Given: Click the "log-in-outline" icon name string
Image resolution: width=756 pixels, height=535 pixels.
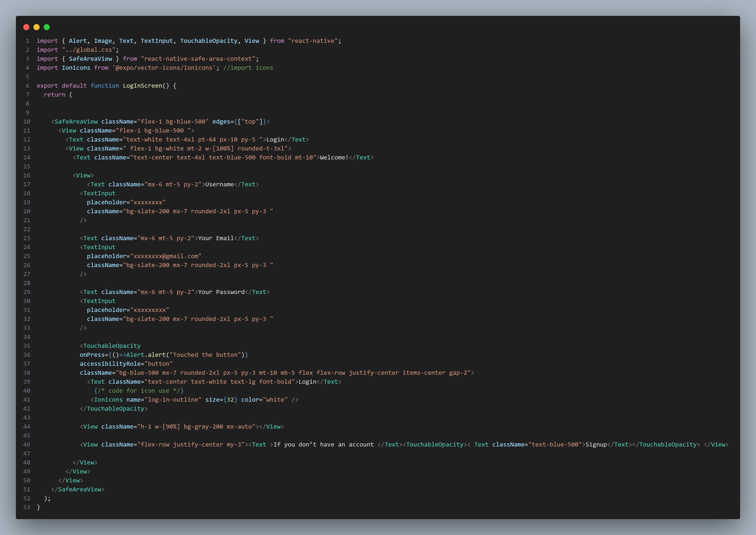Looking at the screenshot, I should click(x=173, y=400).
